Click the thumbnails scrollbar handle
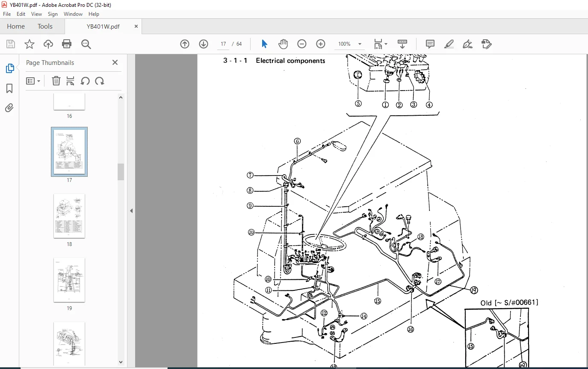The height and width of the screenshot is (369, 588). 121,172
